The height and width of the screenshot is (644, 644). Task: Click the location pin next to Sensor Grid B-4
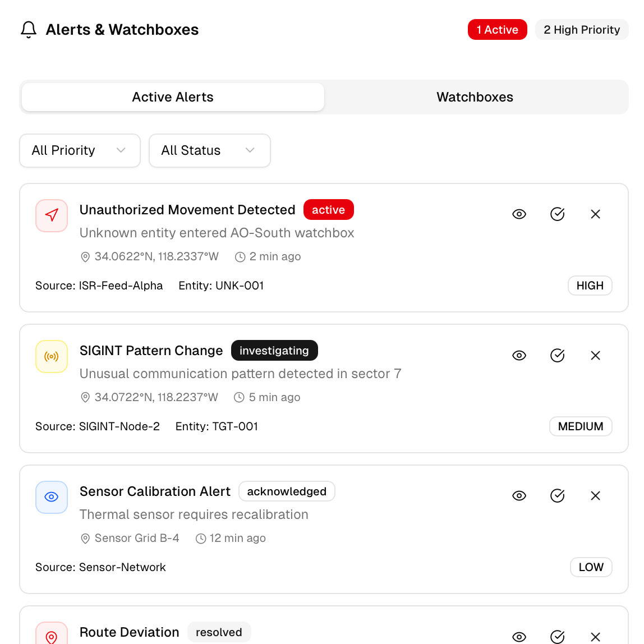(x=85, y=539)
